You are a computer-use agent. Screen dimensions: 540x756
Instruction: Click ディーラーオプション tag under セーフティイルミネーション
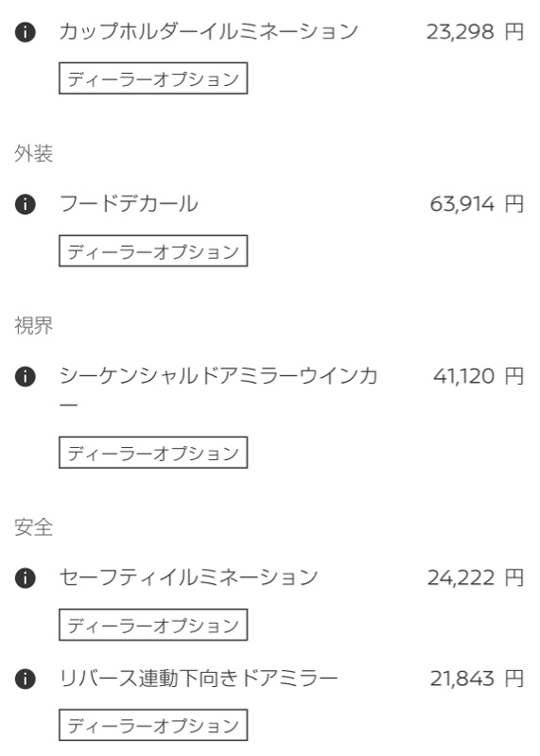(153, 625)
